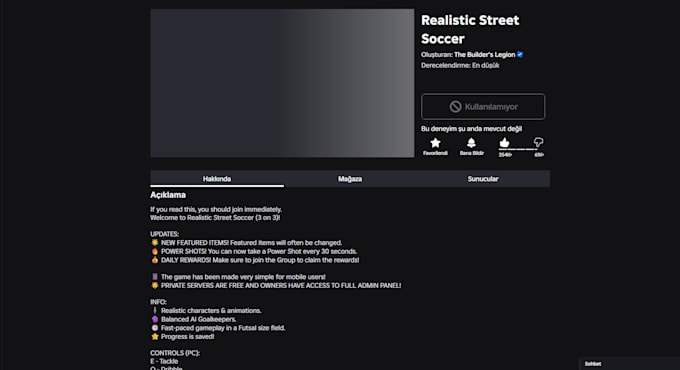
Task: Click 'Bu deneyim şu anda mevcut değil' text
Action: tap(471, 129)
